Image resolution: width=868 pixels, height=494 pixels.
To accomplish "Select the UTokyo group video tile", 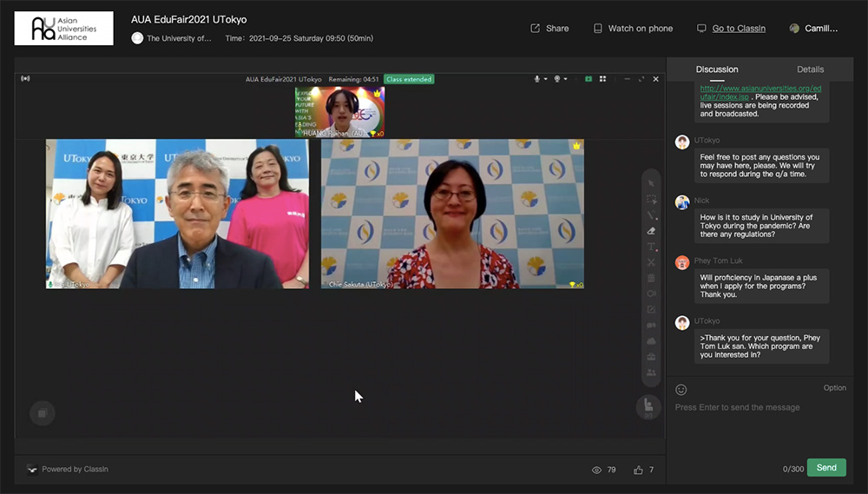I will click(x=177, y=214).
